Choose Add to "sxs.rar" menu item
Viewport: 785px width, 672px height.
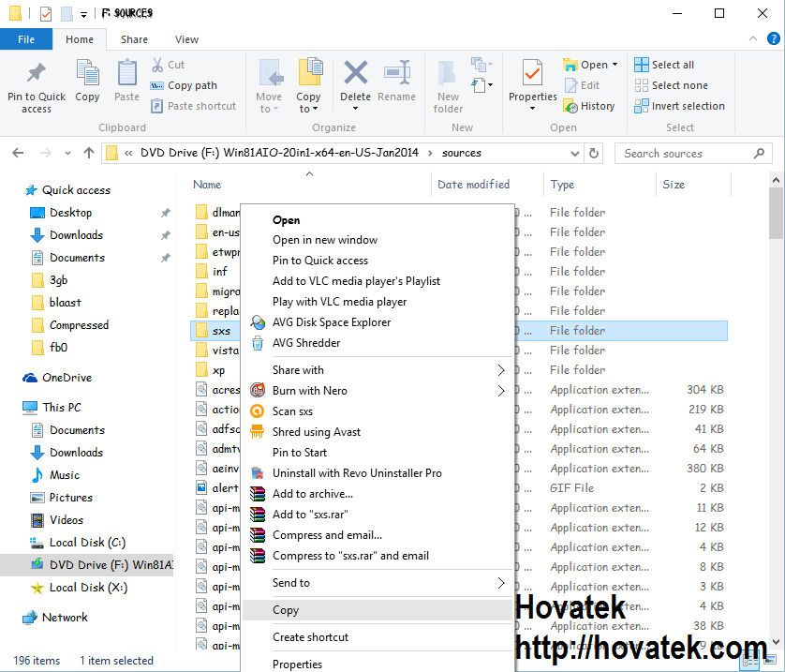pyautogui.click(x=378, y=515)
